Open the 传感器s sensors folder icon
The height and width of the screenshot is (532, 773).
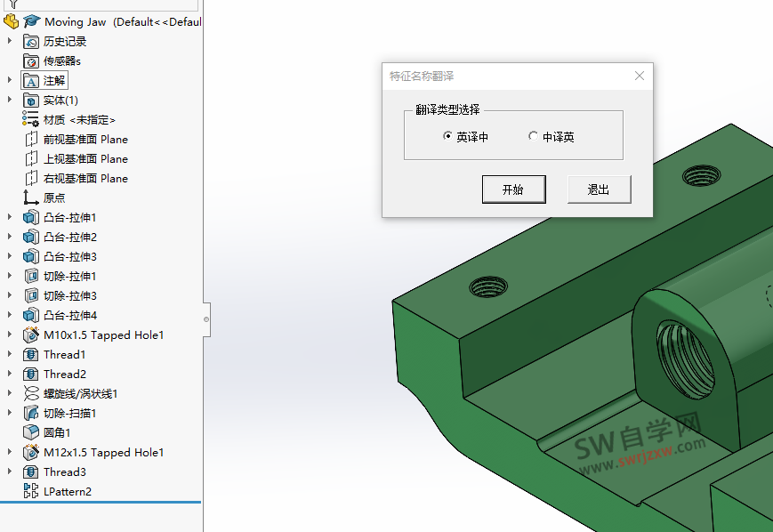tap(30, 60)
